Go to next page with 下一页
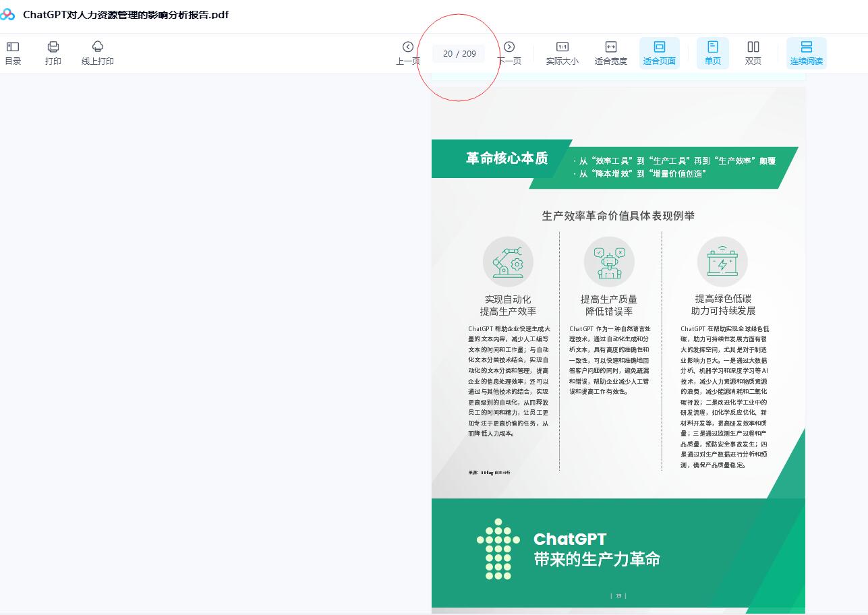Viewport: 868px width, 615px height. point(509,53)
